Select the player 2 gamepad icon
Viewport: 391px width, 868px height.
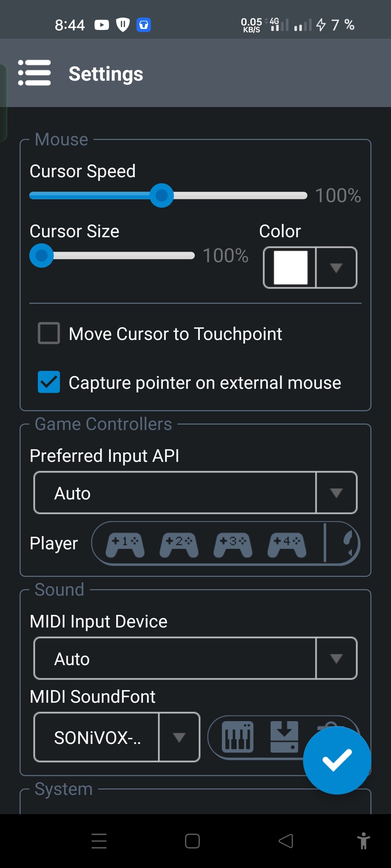click(179, 544)
